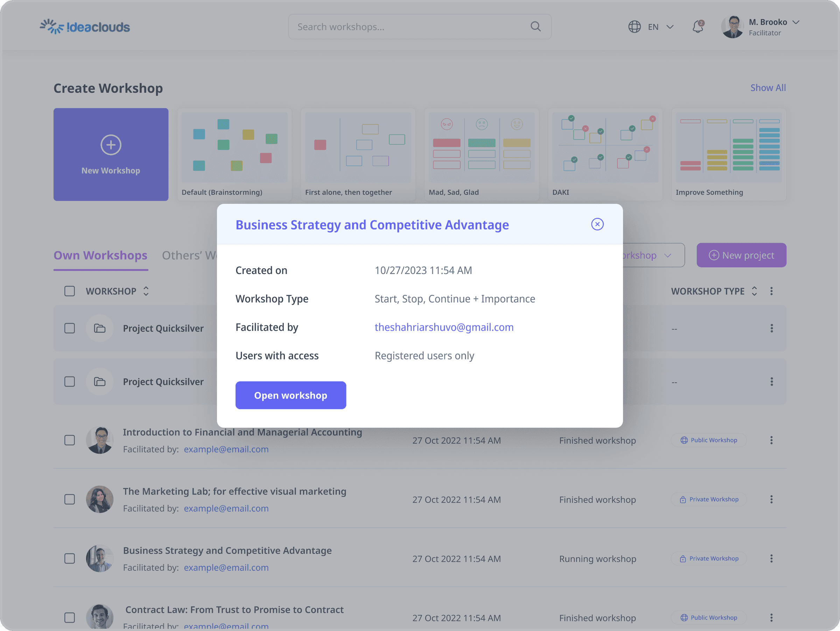Open theshahriarshuvo@gmail.com facilitator link
This screenshot has width=840, height=631.
[x=444, y=327]
